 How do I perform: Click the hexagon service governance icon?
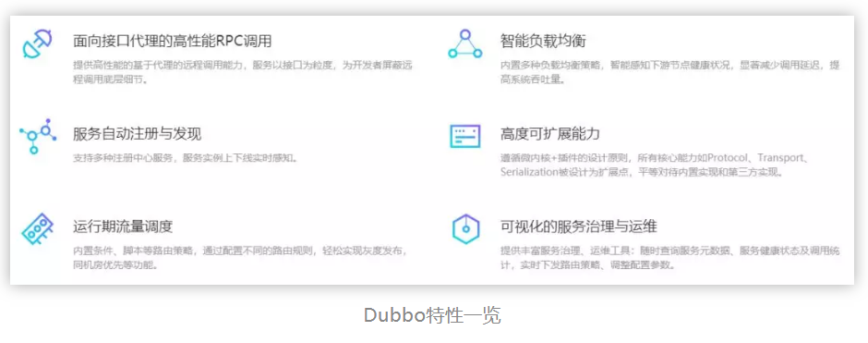(x=465, y=228)
